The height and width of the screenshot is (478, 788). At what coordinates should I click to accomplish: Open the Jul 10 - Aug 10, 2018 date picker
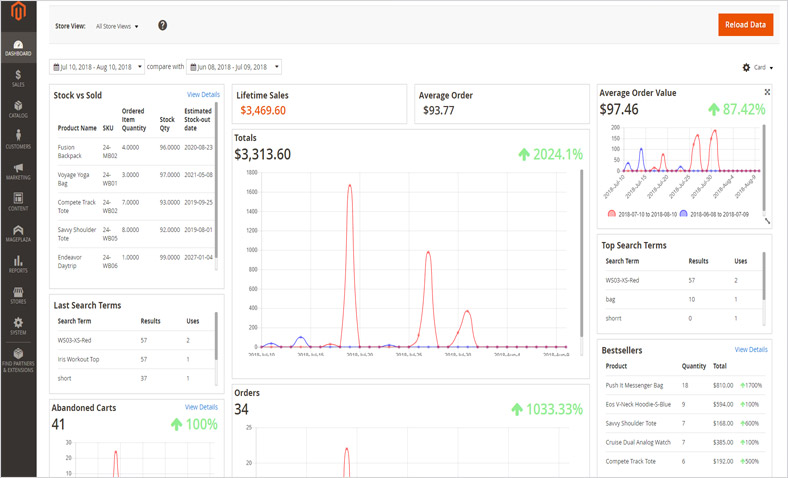tap(97, 67)
